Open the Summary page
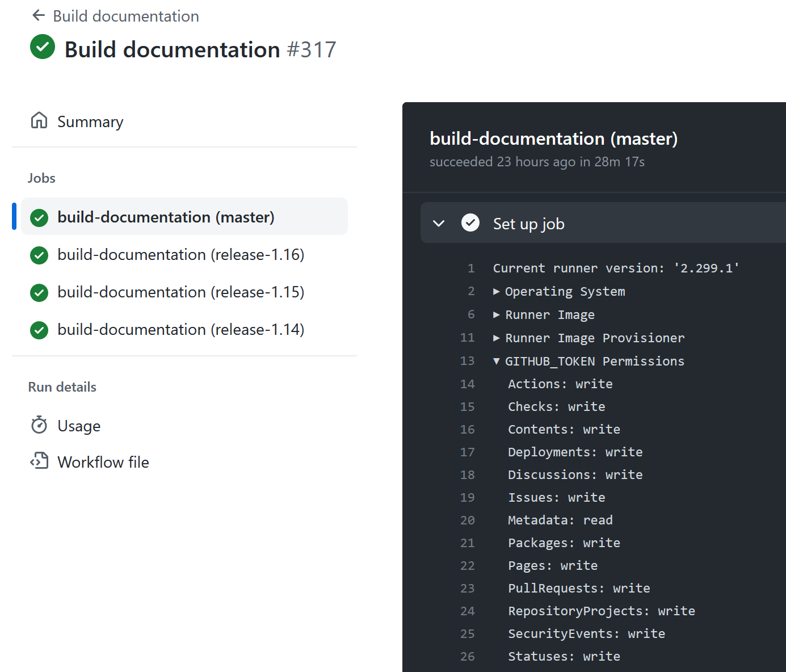This screenshot has width=786, height=672. (90, 121)
